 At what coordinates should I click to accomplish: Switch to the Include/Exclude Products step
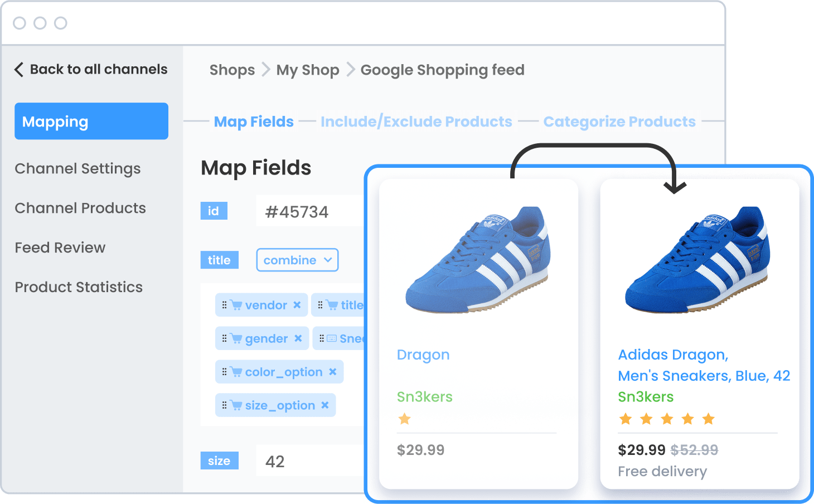(416, 121)
